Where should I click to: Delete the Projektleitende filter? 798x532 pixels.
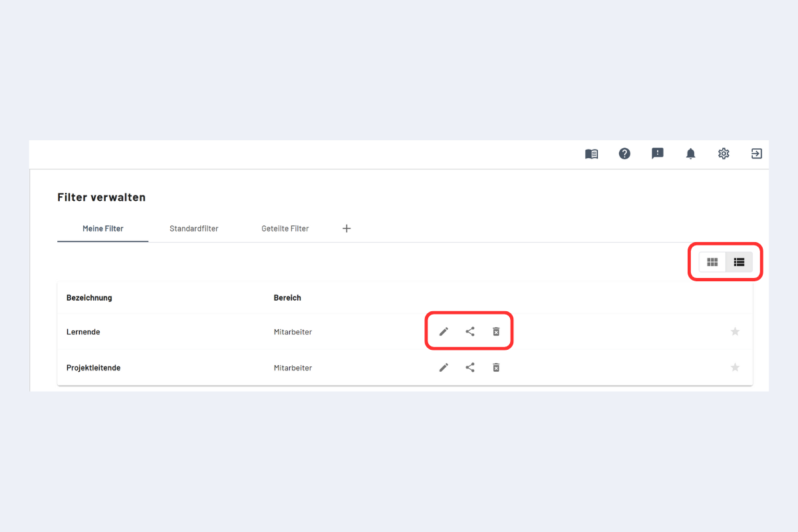click(496, 367)
